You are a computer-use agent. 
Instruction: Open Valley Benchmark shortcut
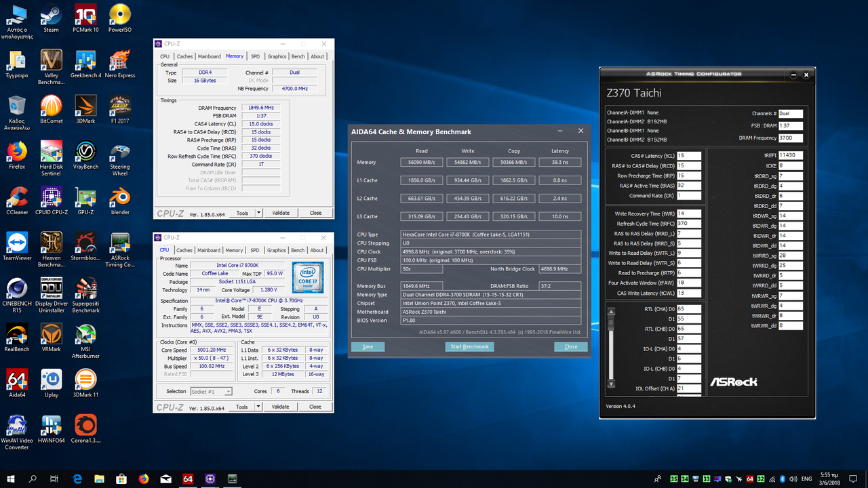coord(51,67)
